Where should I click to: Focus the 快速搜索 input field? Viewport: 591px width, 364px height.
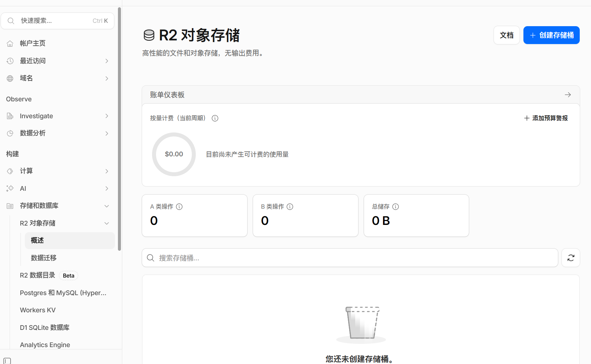tap(58, 21)
